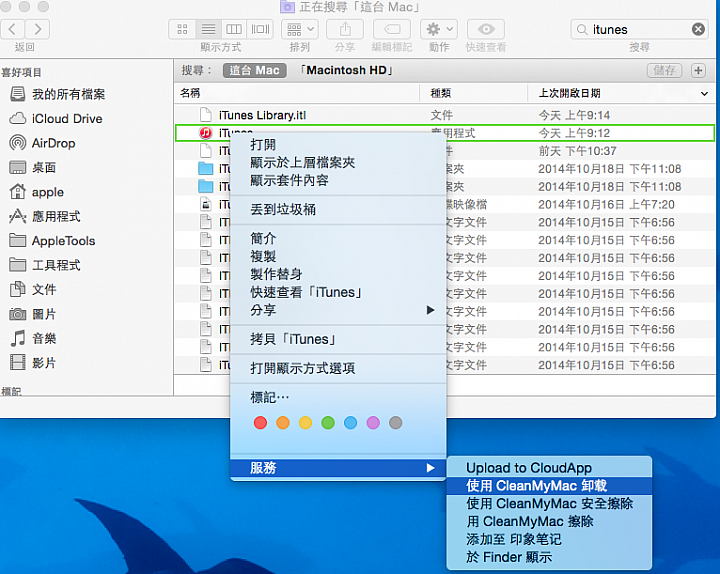Open AirDrop in the sidebar

click(x=42, y=143)
